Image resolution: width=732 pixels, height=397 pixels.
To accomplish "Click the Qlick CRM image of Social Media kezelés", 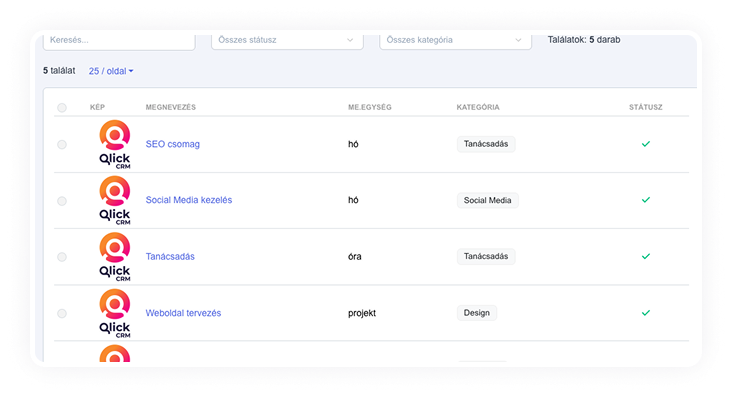I will pos(114,200).
